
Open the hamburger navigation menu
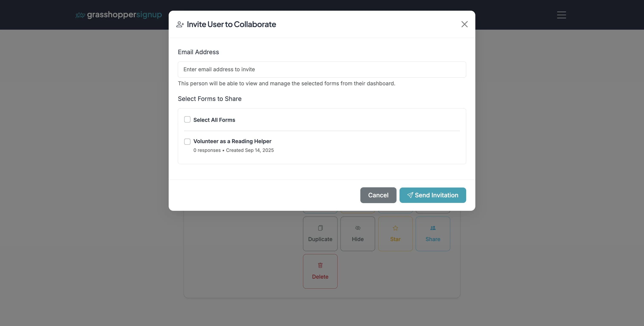click(x=561, y=15)
